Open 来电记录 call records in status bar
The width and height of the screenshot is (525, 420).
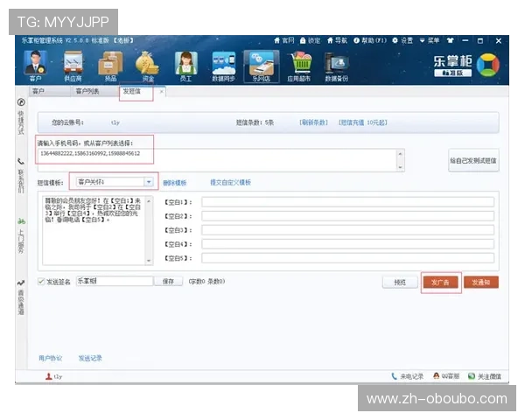coord(408,376)
